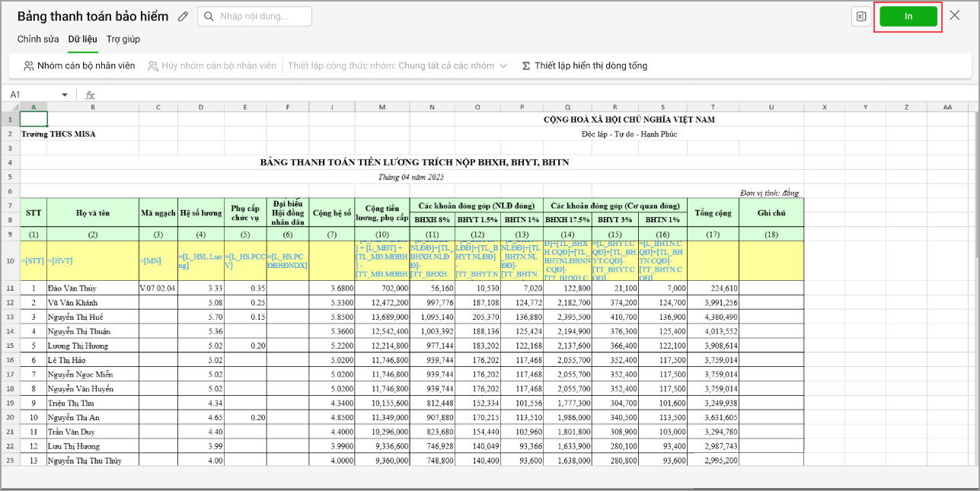
Task: Switch to the Dữ liệu tab
Action: point(82,39)
